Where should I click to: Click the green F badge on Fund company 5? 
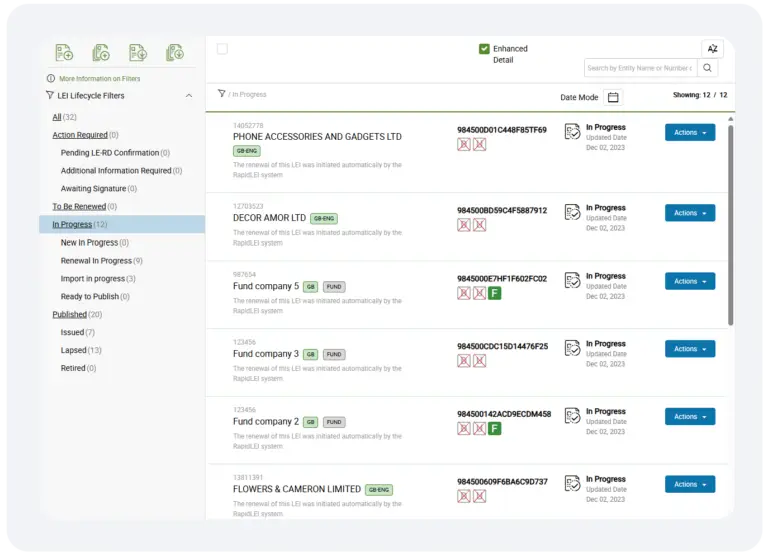pyautogui.click(x=494, y=293)
